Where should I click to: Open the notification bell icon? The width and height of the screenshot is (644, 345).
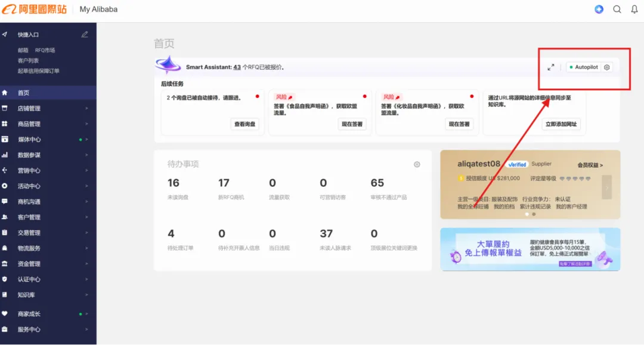click(x=634, y=9)
